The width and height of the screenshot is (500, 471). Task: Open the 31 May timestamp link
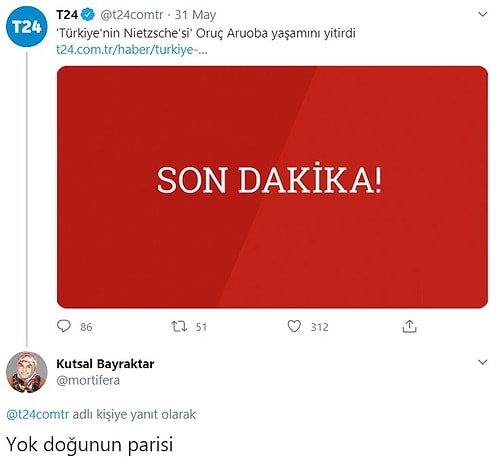coord(195,15)
